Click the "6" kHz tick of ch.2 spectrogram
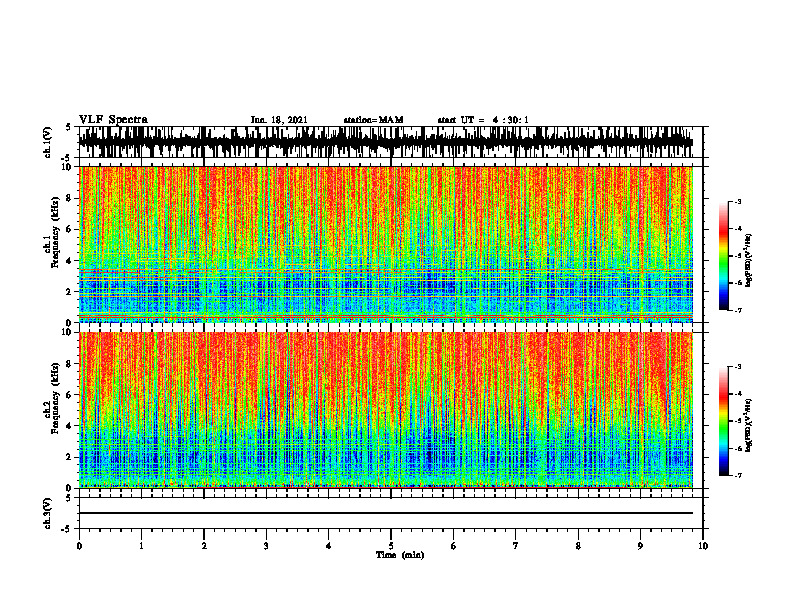The image size is (792, 612). [x=70, y=395]
